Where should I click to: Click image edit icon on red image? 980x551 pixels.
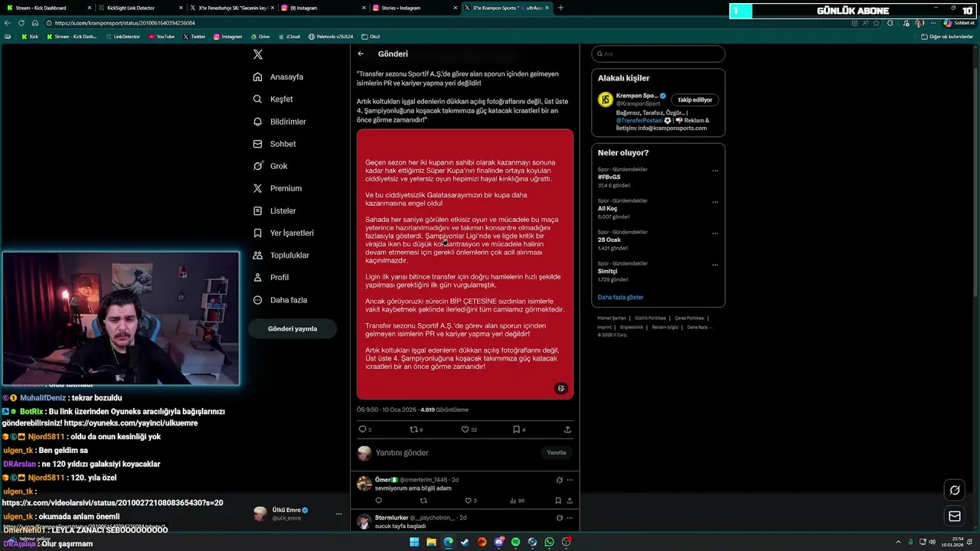click(561, 389)
